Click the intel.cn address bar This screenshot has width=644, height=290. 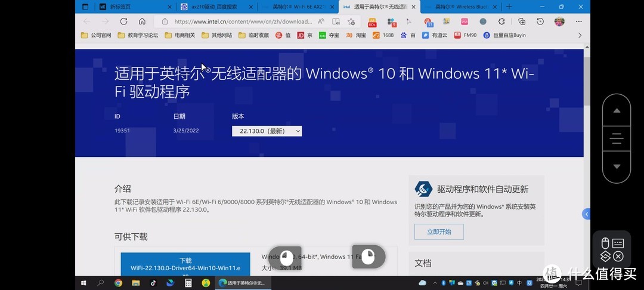click(x=243, y=21)
